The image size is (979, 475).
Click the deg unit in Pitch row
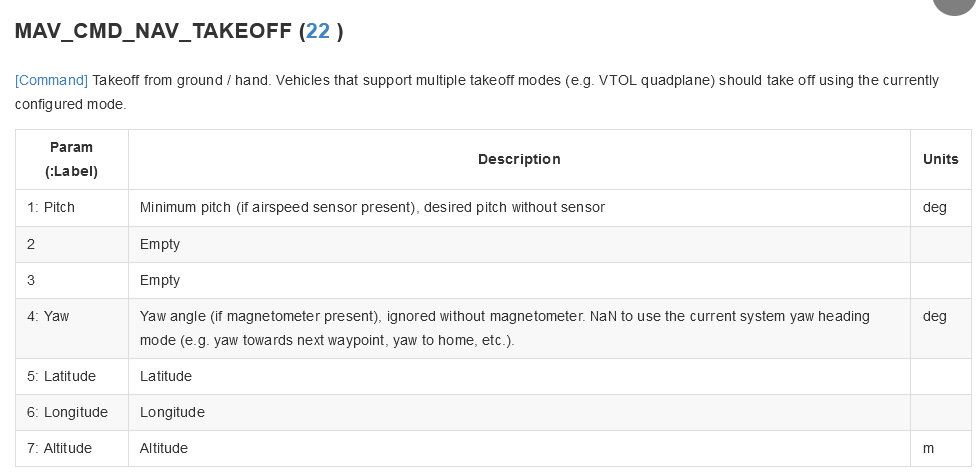tap(934, 207)
